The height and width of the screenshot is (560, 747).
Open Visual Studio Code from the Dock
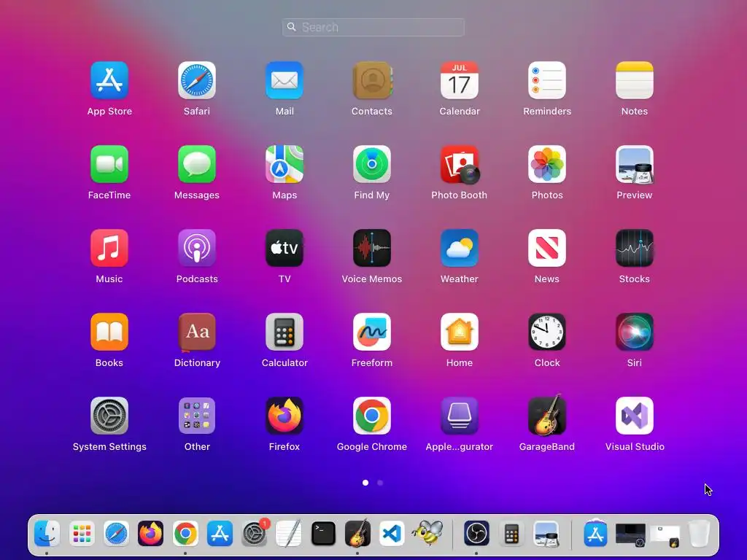coord(392,533)
